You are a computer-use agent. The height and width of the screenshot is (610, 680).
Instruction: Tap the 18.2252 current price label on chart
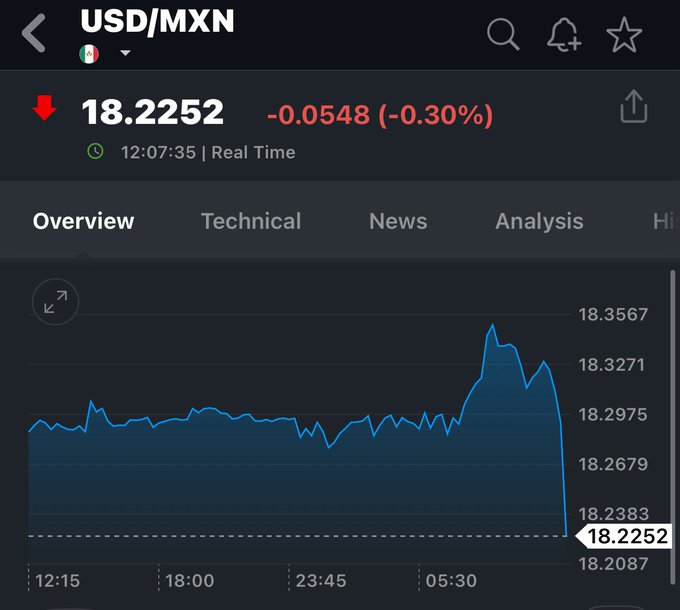pos(626,536)
